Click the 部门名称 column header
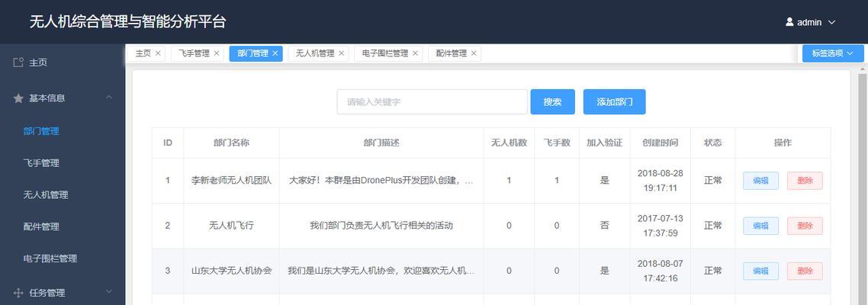Viewport: 868px width, 305px height. pos(231,143)
